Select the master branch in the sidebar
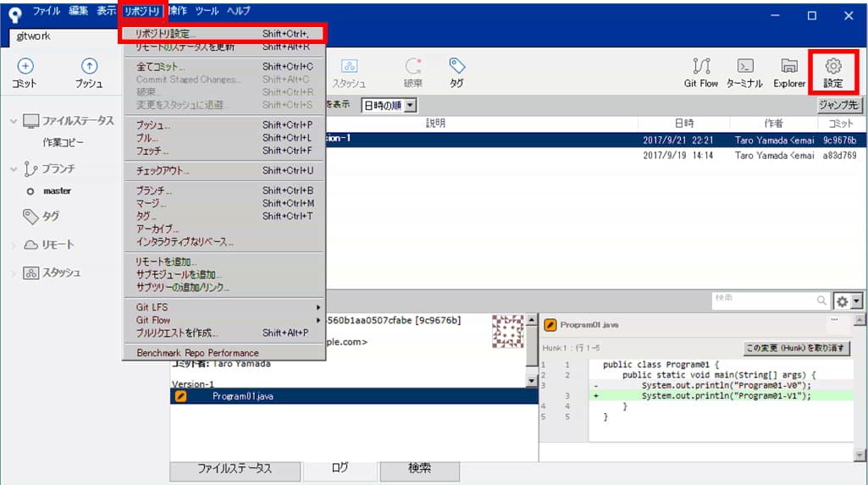The height and width of the screenshot is (485, 868). click(x=57, y=190)
